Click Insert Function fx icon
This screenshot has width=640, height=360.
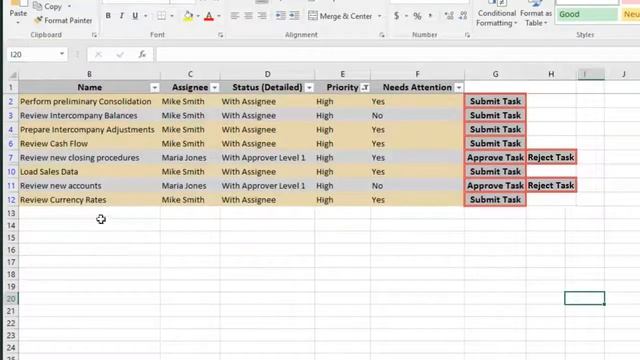pyautogui.click(x=142, y=54)
